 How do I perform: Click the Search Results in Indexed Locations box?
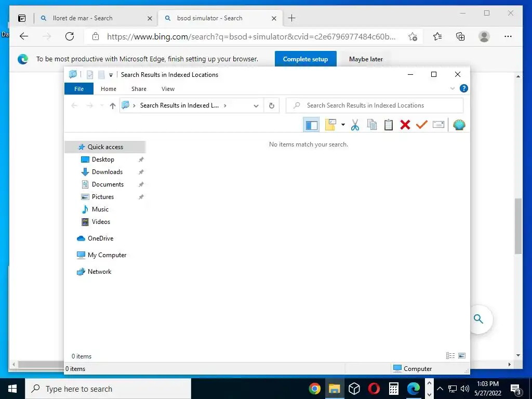[x=375, y=105]
